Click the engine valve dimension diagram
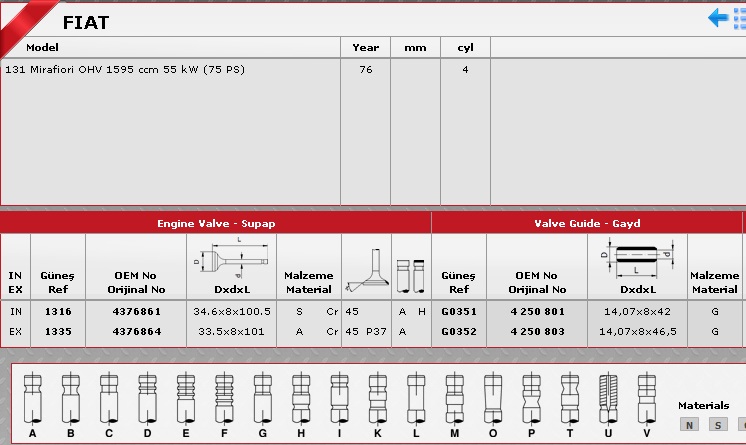Screen dimensions: 746x445 pos(231,263)
